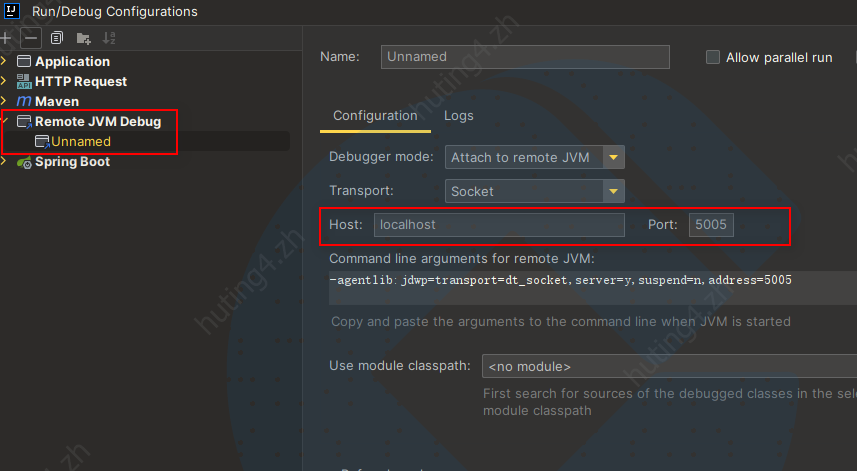Click the HTTP Request API icon
This screenshot has height=471, width=857.
point(24,81)
